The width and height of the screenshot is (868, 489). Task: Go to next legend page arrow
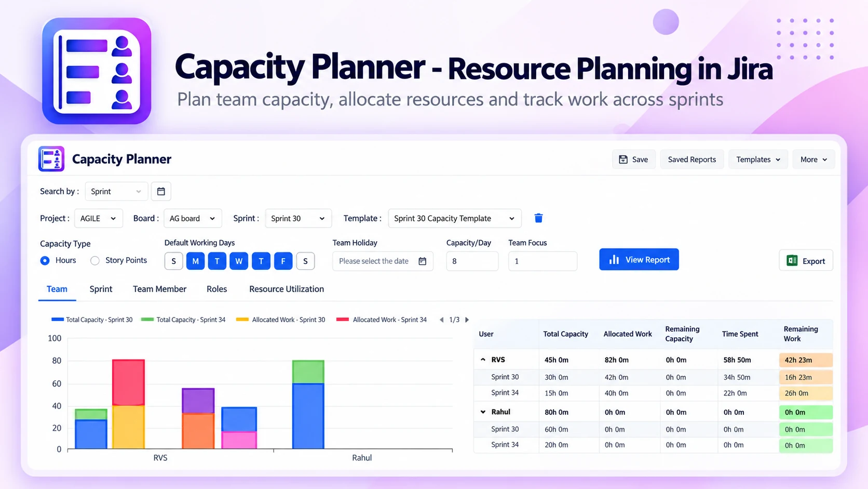click(467, 320)
